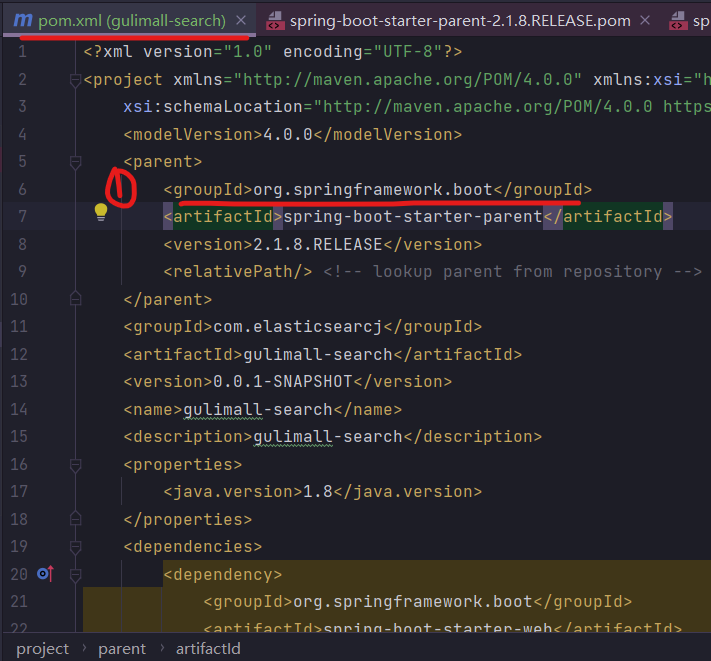Click 'artifactId' in the breadcrumb bar
The width and height of the screenshot is (711, 661).
(208, 649)
